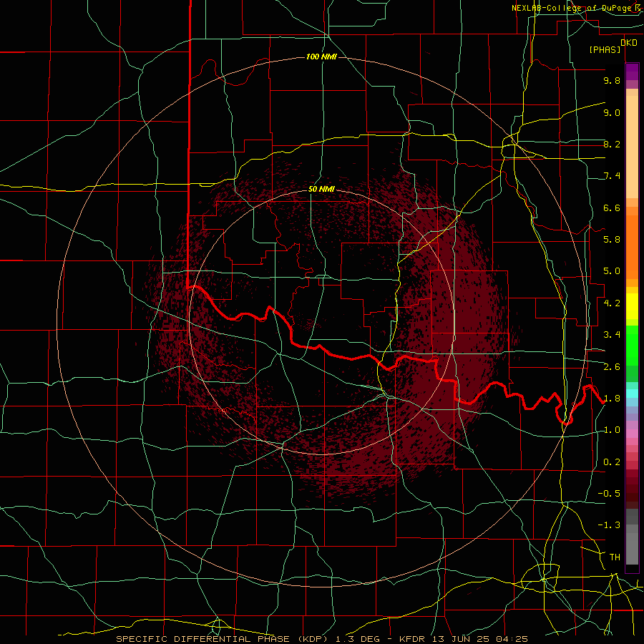
Task: Click the 6.6 value on the color scale
Action: point(612,208)
